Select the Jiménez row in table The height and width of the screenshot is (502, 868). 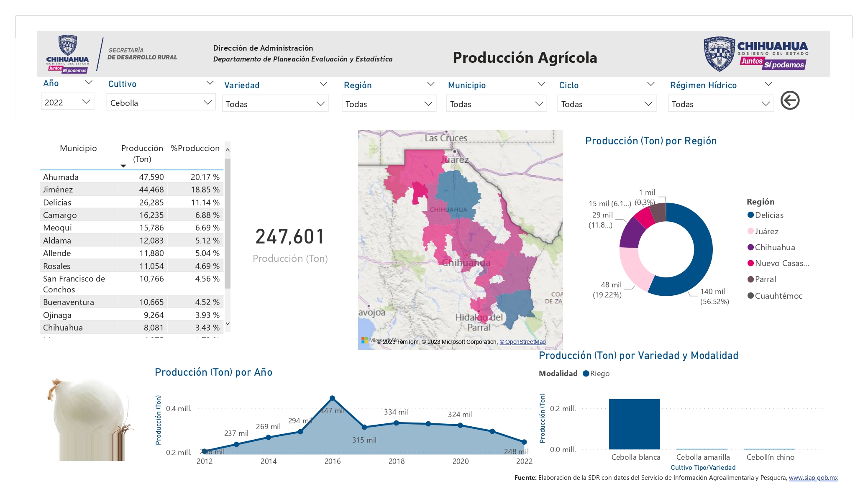pyautogui.click(x=132, y=190)
